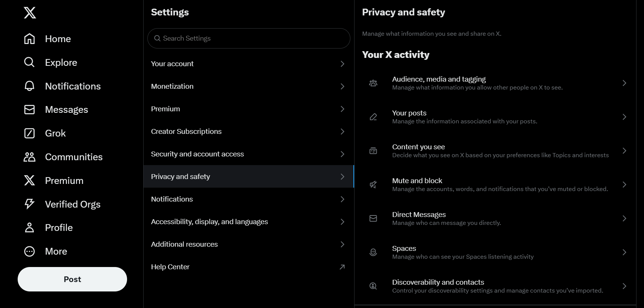Open Grok via its slash icon

pyautogui.click(x=29, y=133)
